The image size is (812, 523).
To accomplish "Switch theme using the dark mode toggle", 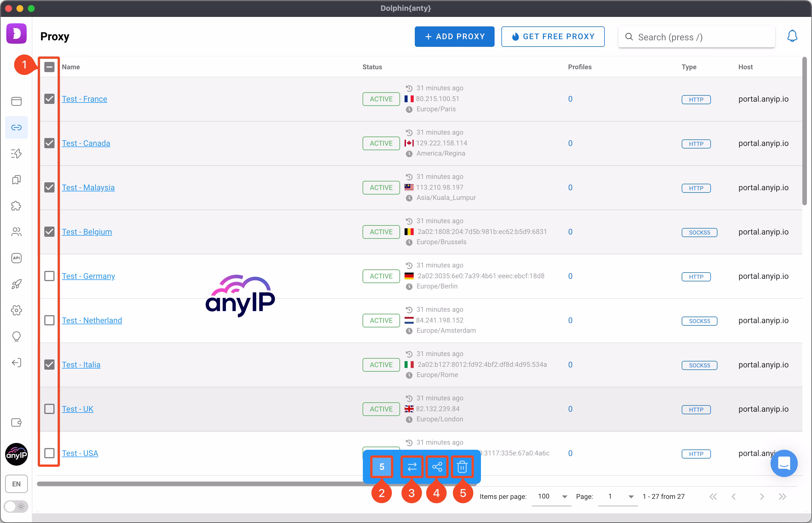I will (16, 506).
